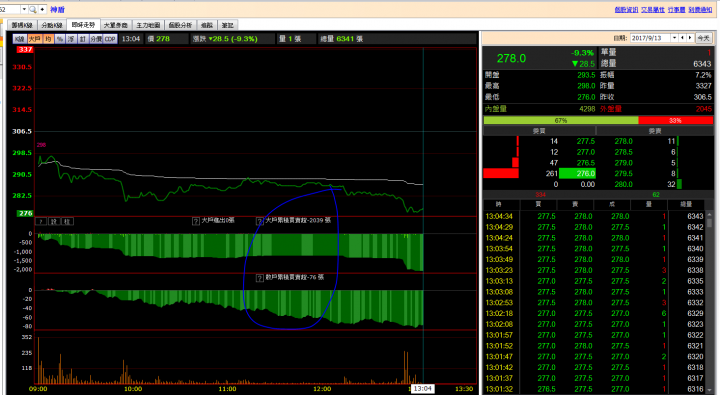
Task: Click the magnifier search icon
Action: 33,9
